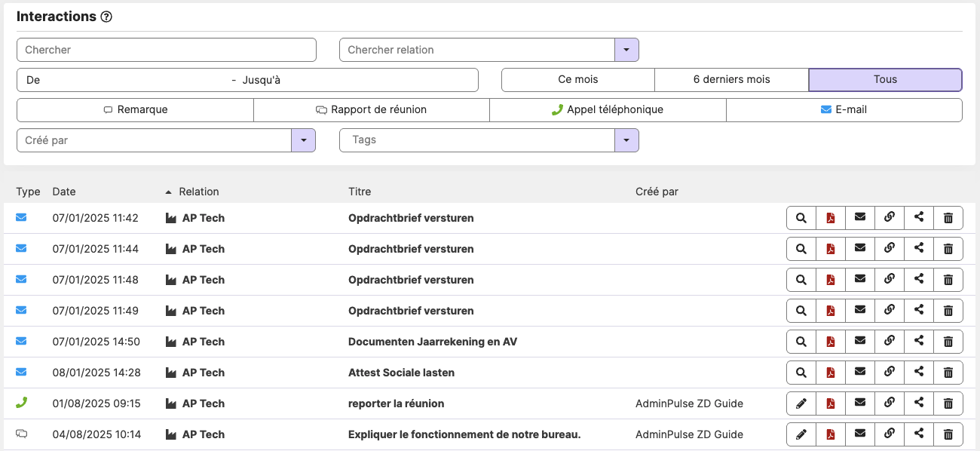The width and height of the screenshot is (980, 451).
Task: Delete the 07/01/2025 11:44 interaction
Action: click(948, 249)
